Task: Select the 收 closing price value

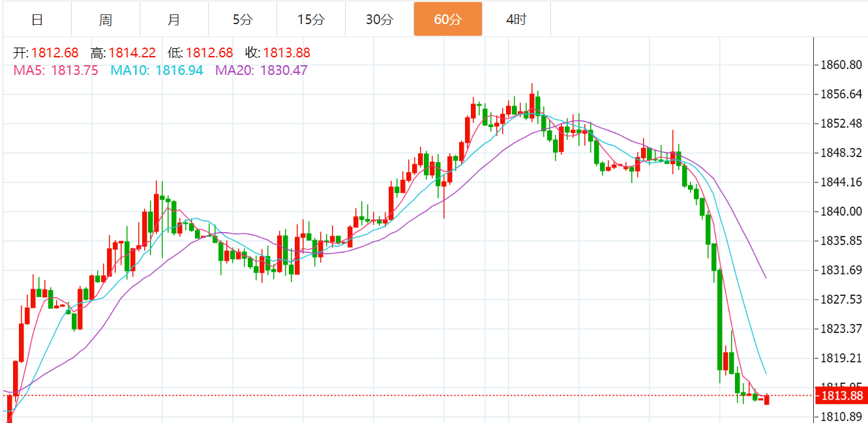Action: click(286, 53)
